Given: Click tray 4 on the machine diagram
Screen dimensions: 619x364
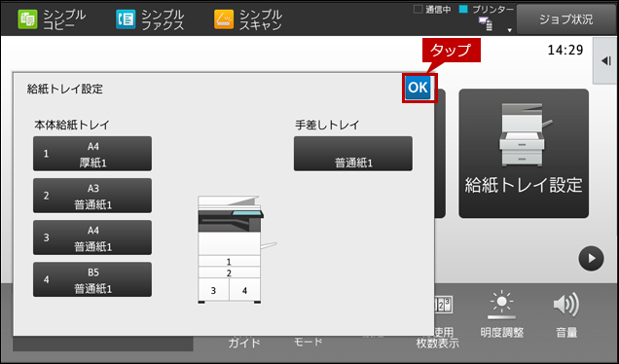Looking at the screenshot, I should click(x=244, y=290).
